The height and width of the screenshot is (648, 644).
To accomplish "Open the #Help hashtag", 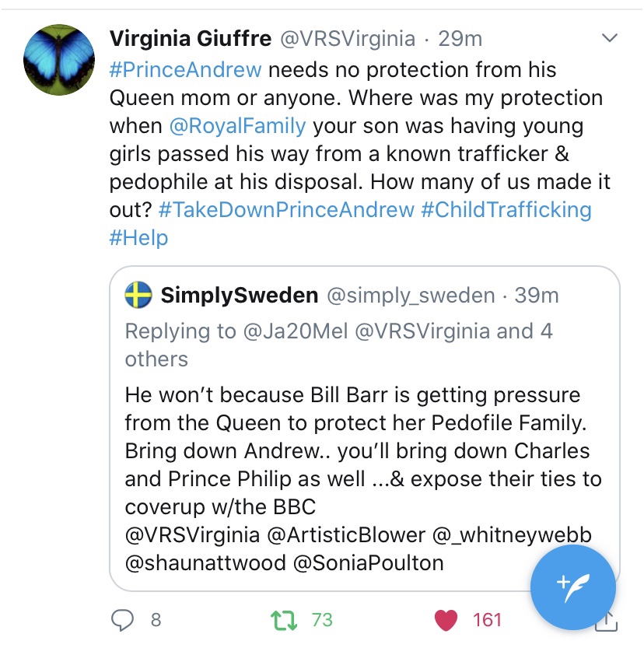I will click(x=138, y=237).
